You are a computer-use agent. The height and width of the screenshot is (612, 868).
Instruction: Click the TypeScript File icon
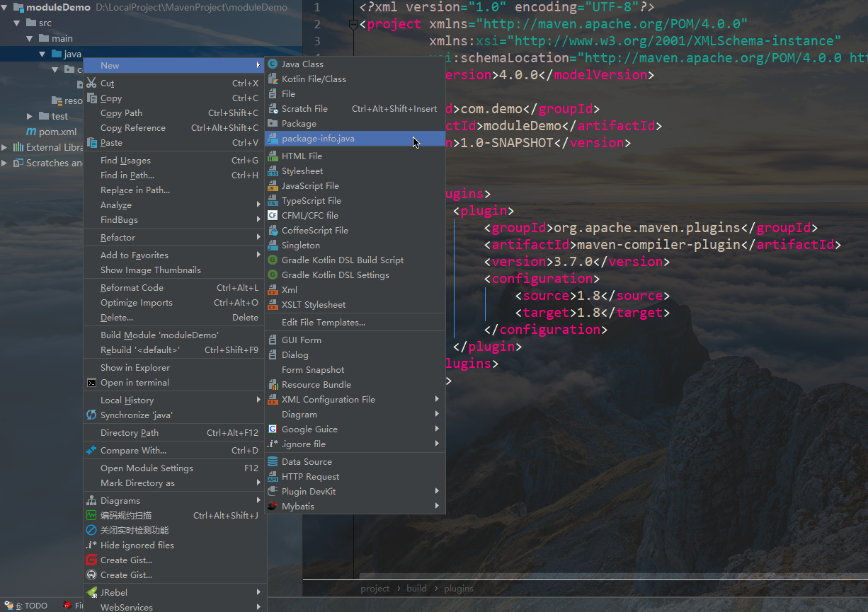[x=273, y=200]
